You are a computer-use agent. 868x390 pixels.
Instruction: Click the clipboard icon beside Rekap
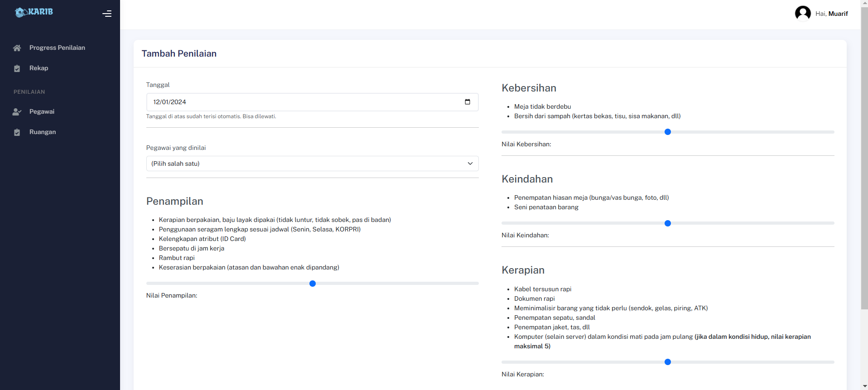point(17,68)
